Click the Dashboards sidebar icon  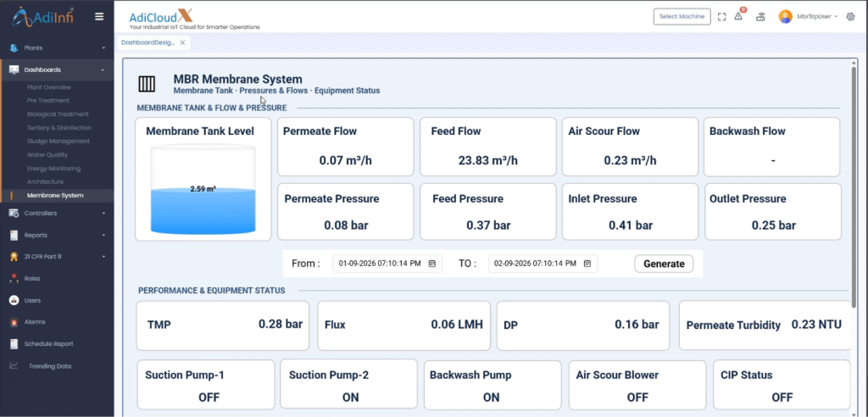pyautogui.click(x=14, y=69)
